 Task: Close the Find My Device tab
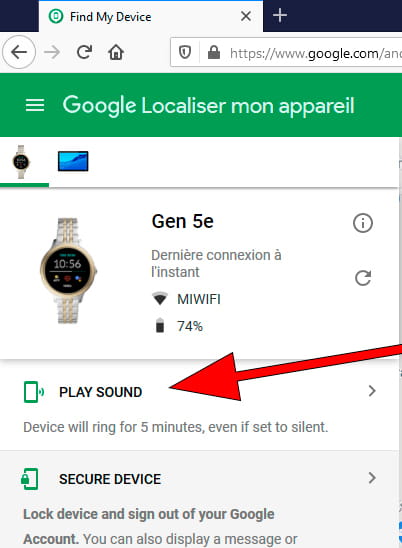click(246, 16)
